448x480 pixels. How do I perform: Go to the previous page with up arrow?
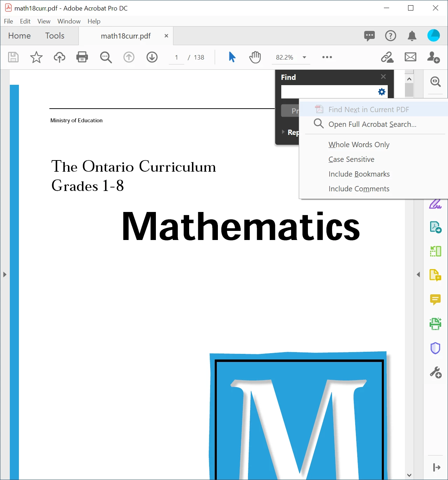129,57
